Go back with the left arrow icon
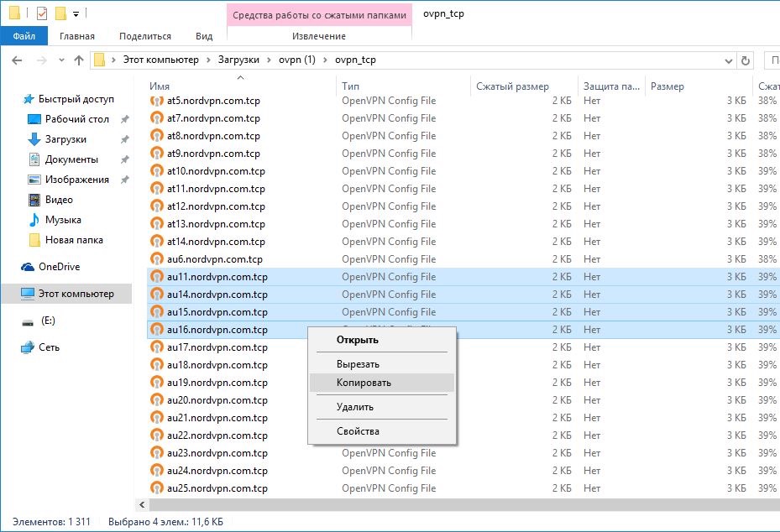Viewport: 780px width, 532px height. (18, 60)
